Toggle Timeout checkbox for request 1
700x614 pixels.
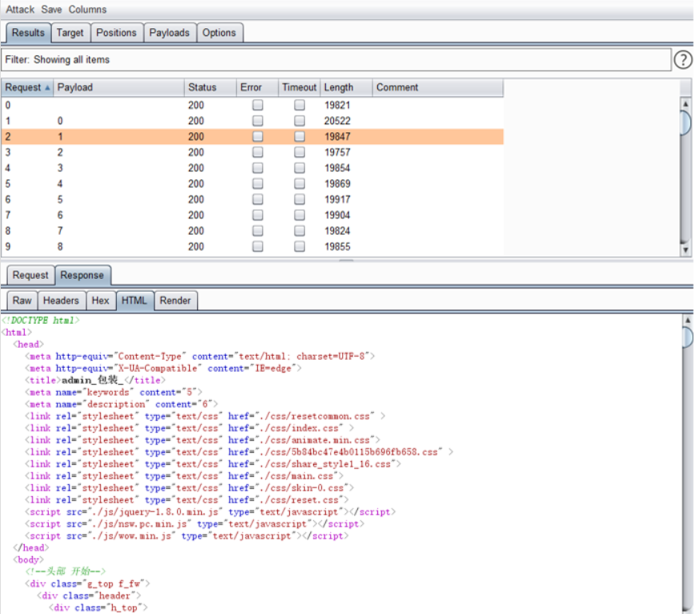tap(300, 121)
